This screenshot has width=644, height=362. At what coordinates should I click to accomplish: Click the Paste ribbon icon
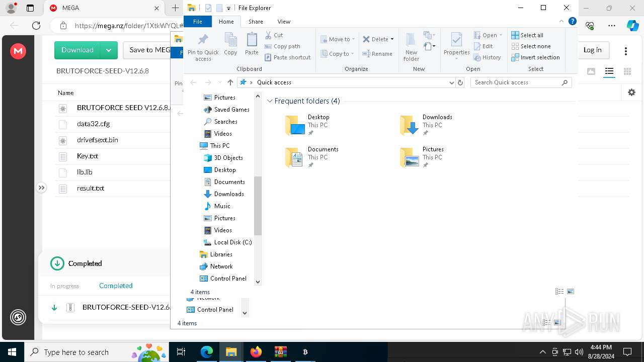click(252, 44)
